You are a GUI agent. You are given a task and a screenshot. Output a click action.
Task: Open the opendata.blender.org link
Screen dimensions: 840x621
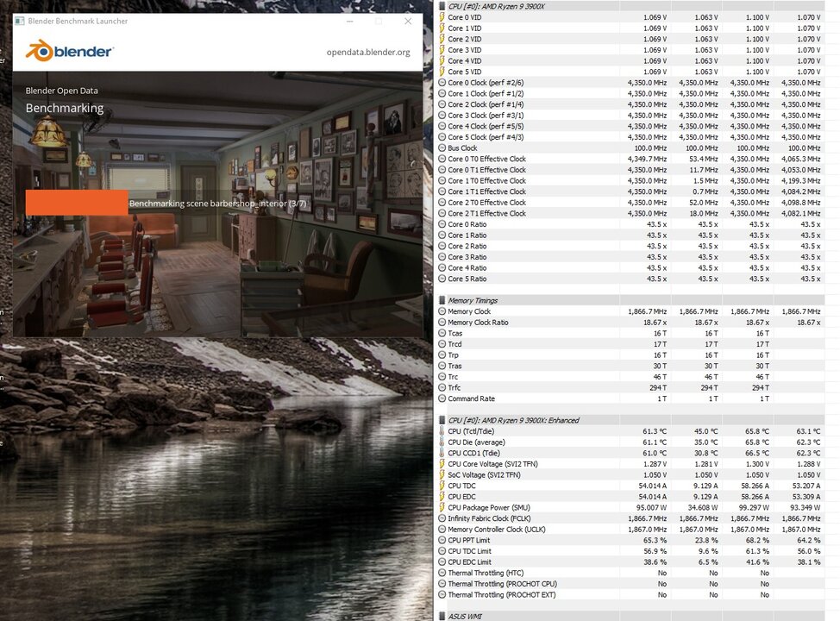pos(368,52)
